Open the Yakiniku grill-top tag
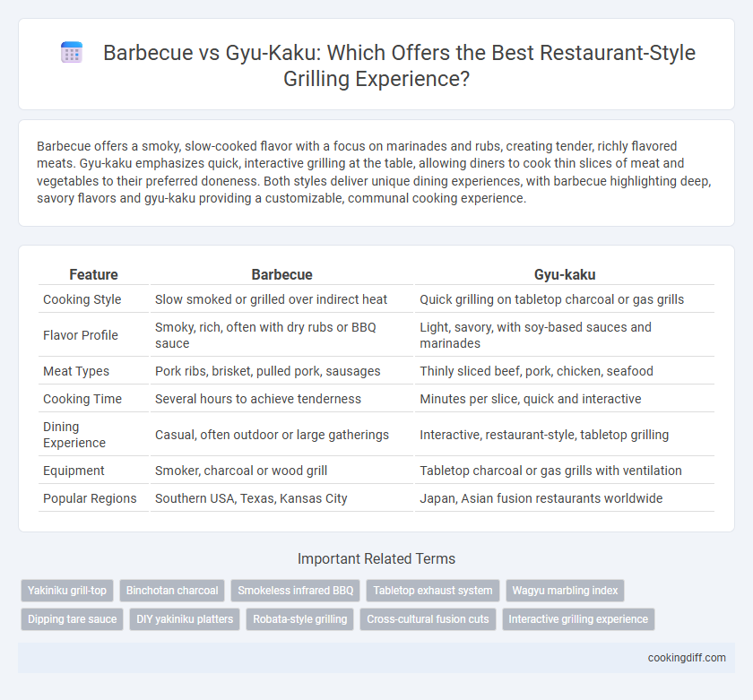This screenshot has height=700, width=753. (67, 591)
